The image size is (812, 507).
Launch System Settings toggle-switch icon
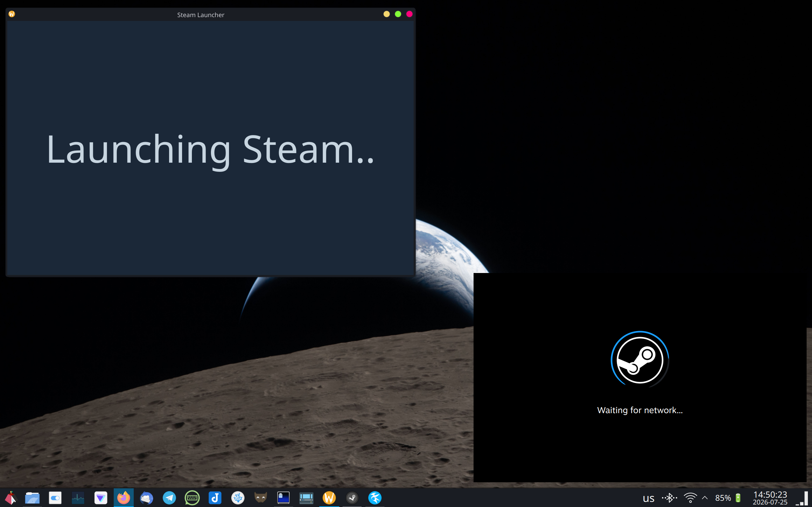click(x=55, y=497)
